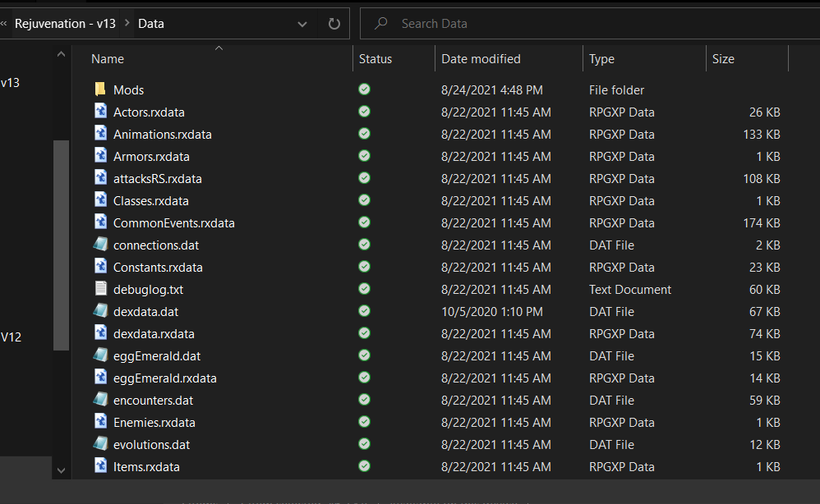820x504 pixels.
Task: Select the Animations.rxdata file icon
Action: (100, 134)
